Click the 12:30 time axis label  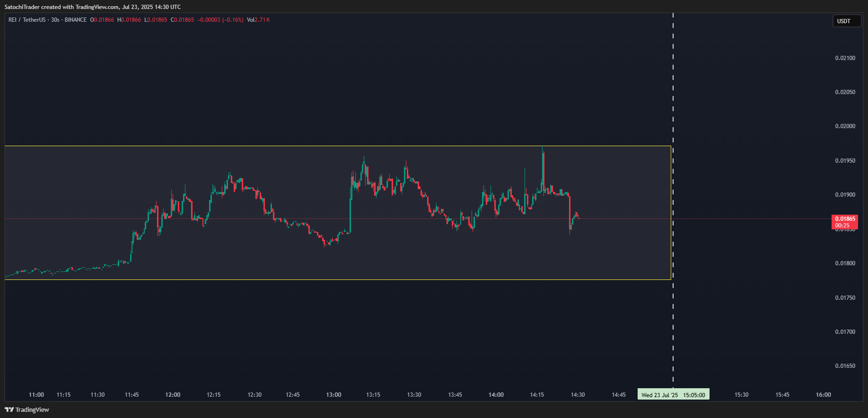254,395
